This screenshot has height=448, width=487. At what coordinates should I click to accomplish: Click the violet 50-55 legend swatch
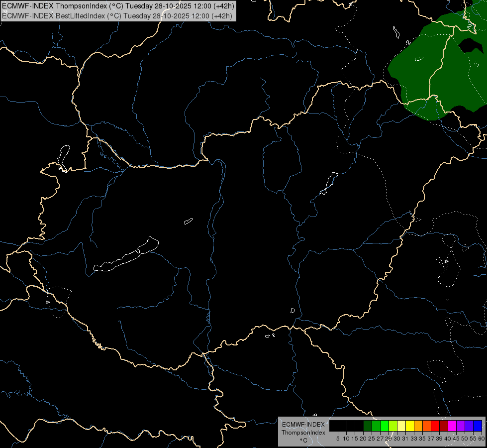coord(469,426)
